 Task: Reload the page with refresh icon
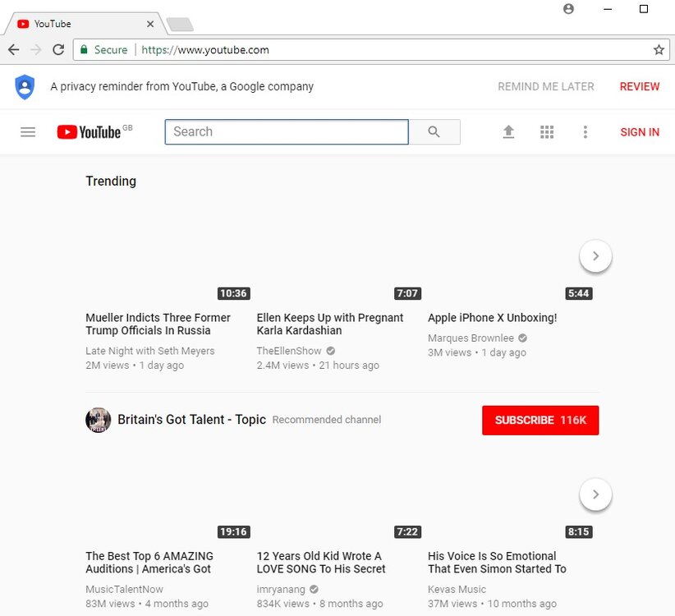pos(58,49)
